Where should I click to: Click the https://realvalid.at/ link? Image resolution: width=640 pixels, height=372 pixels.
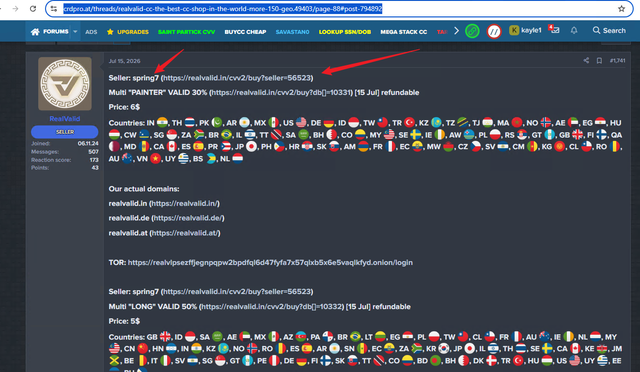click(x=185, y=233)
